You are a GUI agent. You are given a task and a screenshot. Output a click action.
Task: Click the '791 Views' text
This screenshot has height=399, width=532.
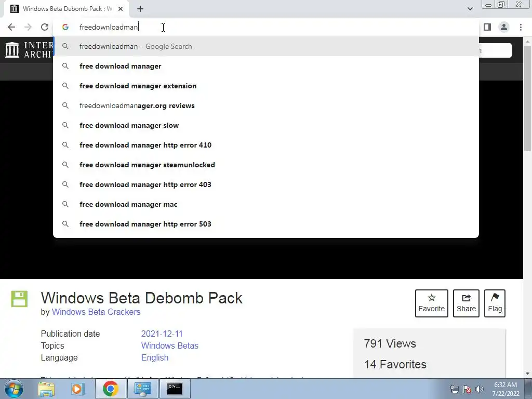coord(390,344)
